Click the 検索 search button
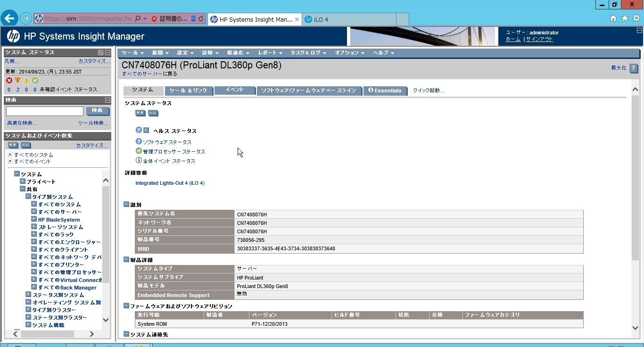 [98, 111]
